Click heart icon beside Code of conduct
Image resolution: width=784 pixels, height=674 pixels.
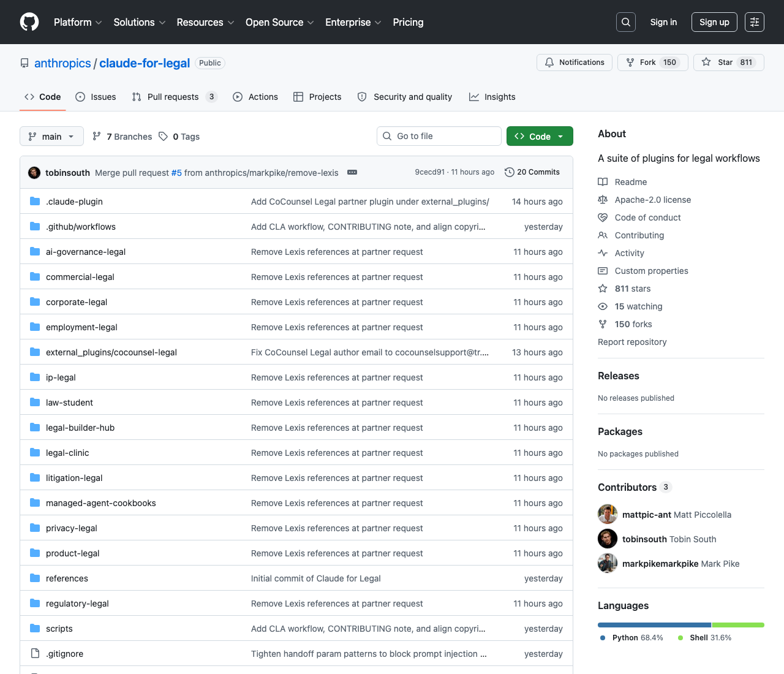click(603, 218)
